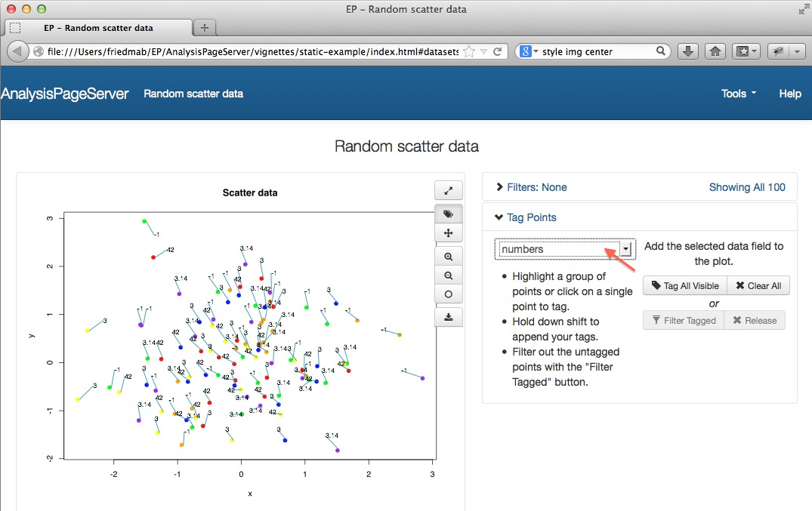Click the AnalysisPageServer brand link
The width and height of the screenshot is (812, 511).
click(x=65, y=94)
